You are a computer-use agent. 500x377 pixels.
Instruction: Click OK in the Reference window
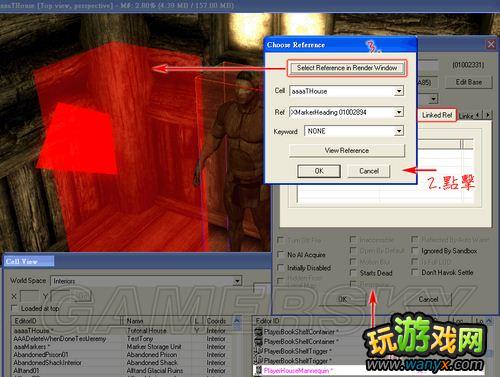tap(343, 299)
